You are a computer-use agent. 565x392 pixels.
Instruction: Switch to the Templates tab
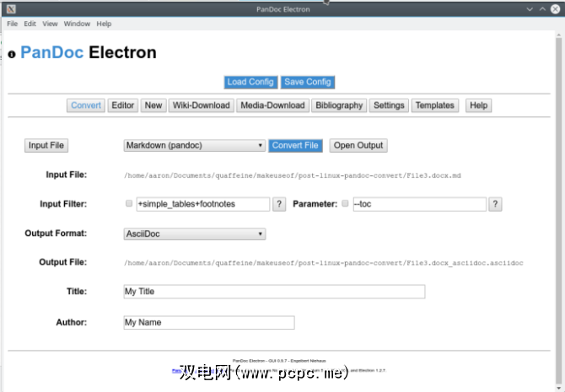435,105
